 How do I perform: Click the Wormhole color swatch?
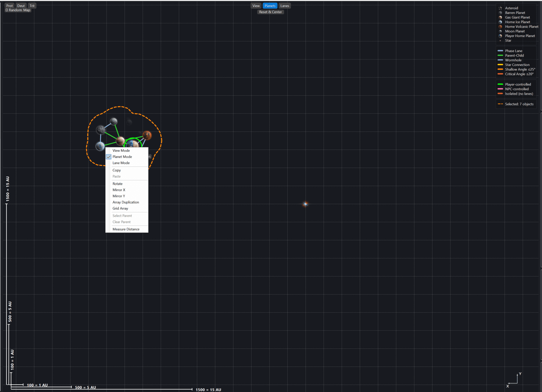click(x=500, y=60)
